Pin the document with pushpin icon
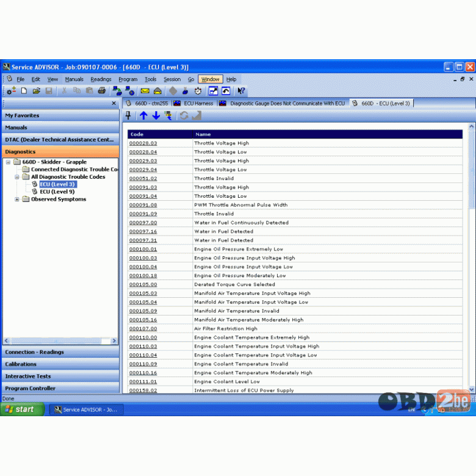476x476 pixels. pos(128,115)
